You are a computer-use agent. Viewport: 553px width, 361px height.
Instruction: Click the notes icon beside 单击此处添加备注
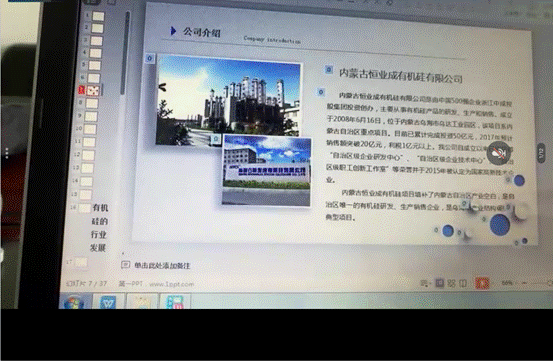pyautogui.click(x=125, y=265)
